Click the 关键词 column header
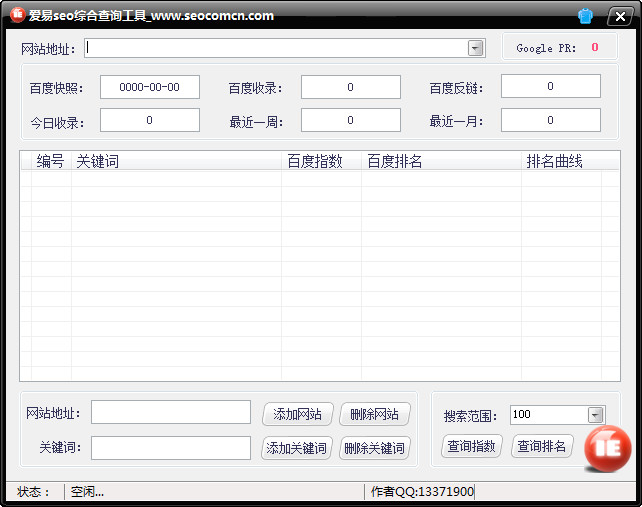 [176, 161]
